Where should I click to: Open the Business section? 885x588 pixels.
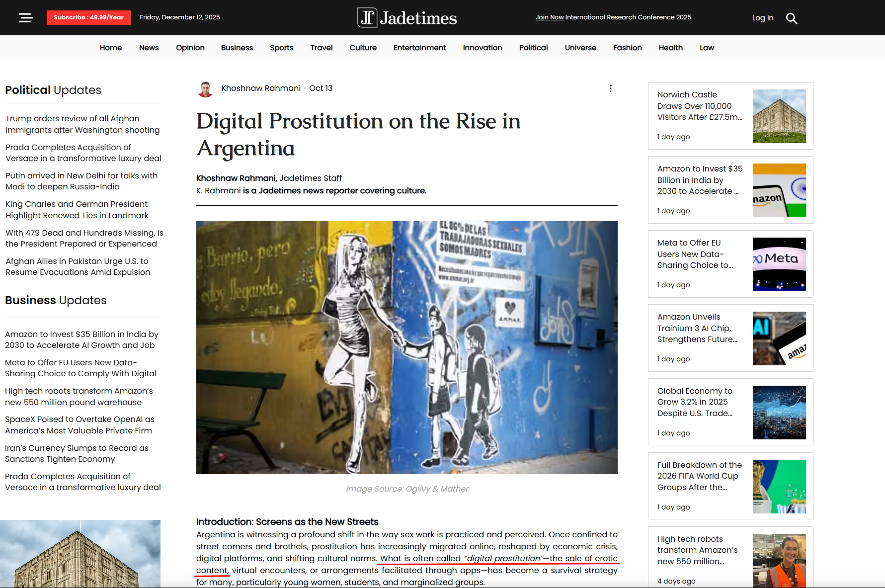[x=237, y=48]
